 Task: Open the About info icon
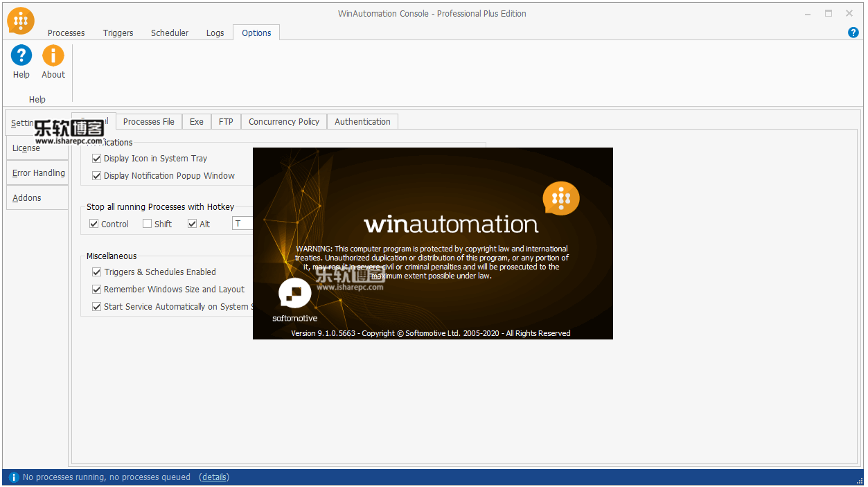coord(53,55)
